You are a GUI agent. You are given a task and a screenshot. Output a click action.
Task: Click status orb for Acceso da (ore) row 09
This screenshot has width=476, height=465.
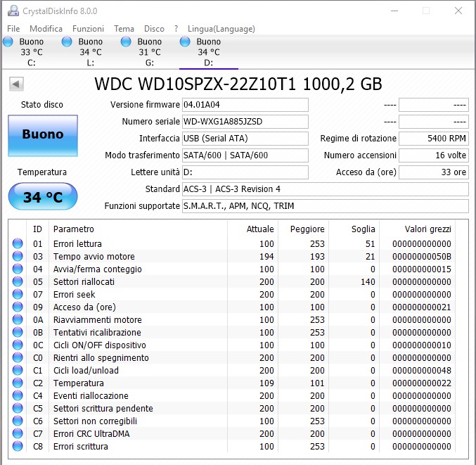pos(18,307)
